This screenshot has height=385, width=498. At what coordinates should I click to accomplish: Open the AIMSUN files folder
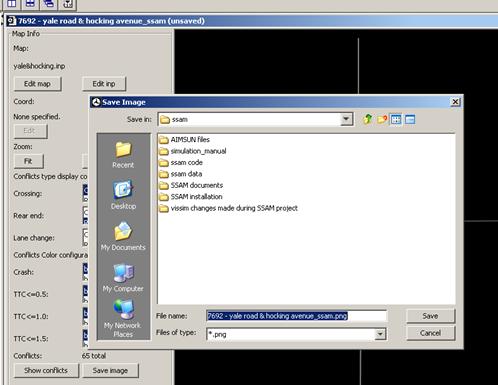(x=184, y=140)
